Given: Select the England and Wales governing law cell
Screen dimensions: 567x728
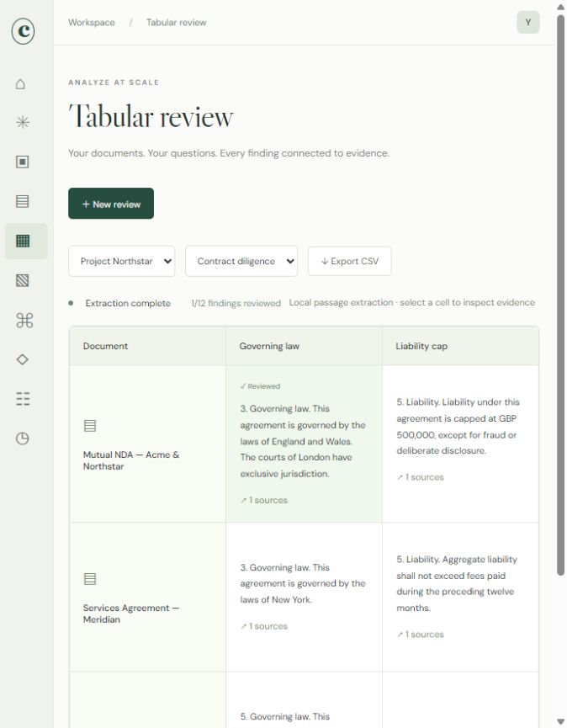Looking at the screenshot, I should (304, 444).
